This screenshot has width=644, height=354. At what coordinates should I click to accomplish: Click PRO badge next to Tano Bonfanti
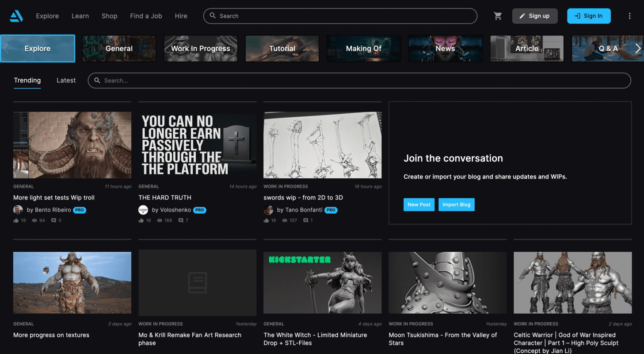tap(331, 210)
